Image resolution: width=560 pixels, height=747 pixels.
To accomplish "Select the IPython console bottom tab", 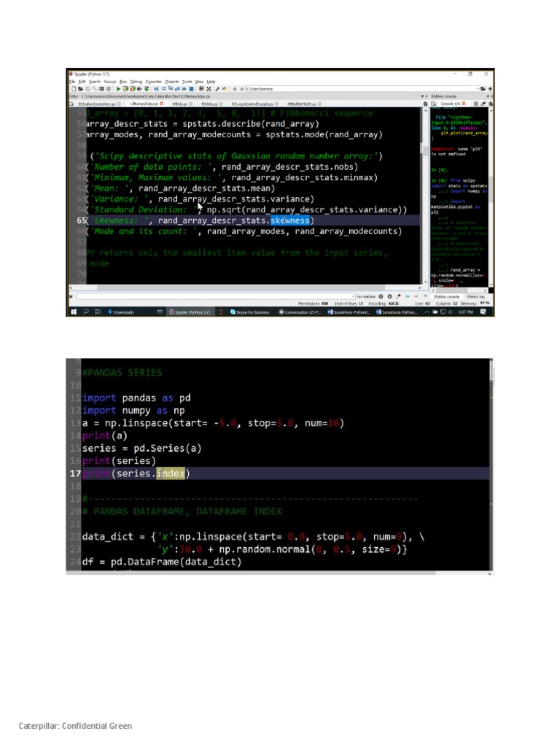I will 447,296.
